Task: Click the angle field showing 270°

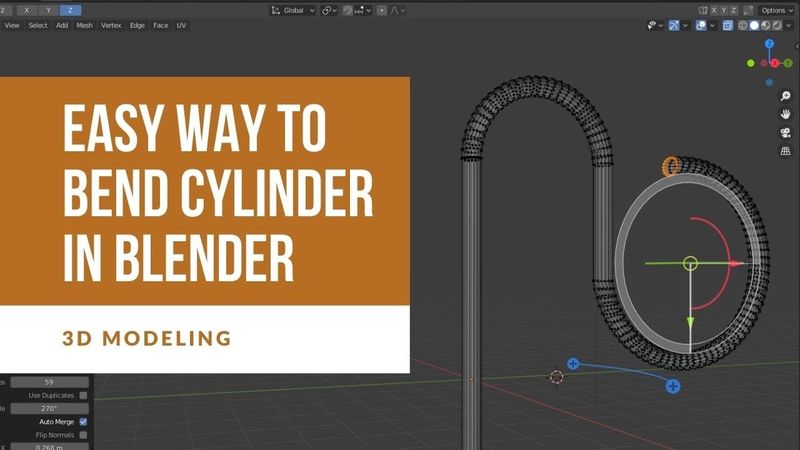Action: (49, 409)
